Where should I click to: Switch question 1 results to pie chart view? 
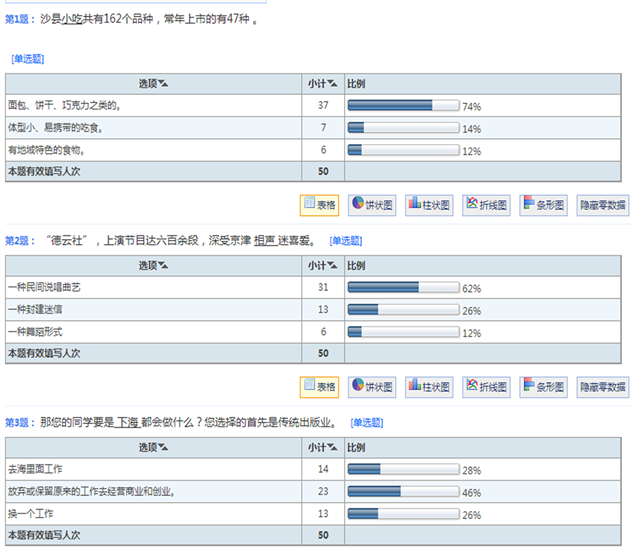coord(373,205)
